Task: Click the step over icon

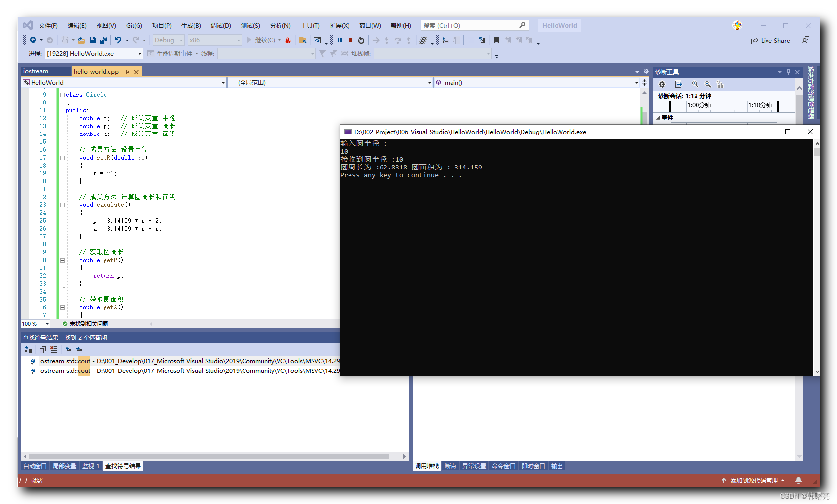Action: (398, 40)
